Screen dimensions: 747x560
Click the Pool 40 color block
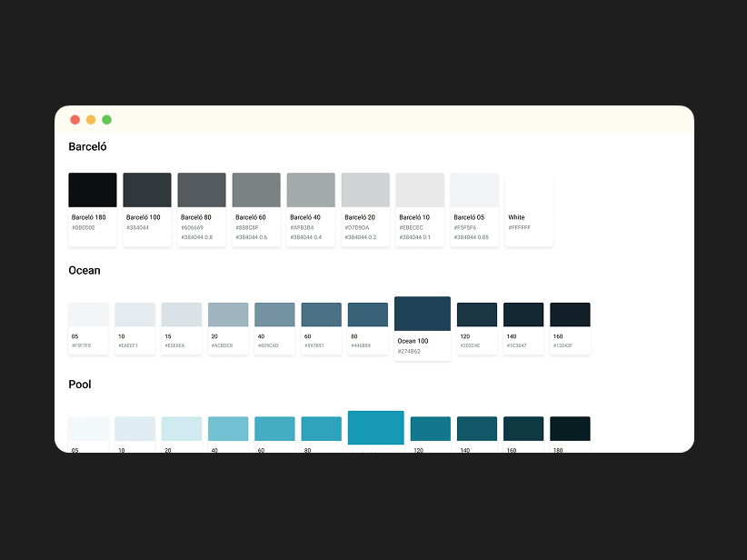[x=228, y=428]
